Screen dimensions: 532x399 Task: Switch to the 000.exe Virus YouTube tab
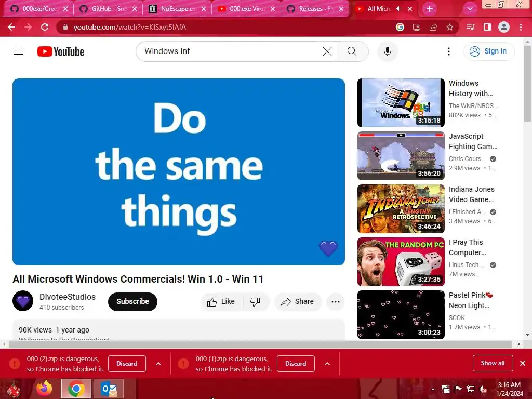coord(247,9)
